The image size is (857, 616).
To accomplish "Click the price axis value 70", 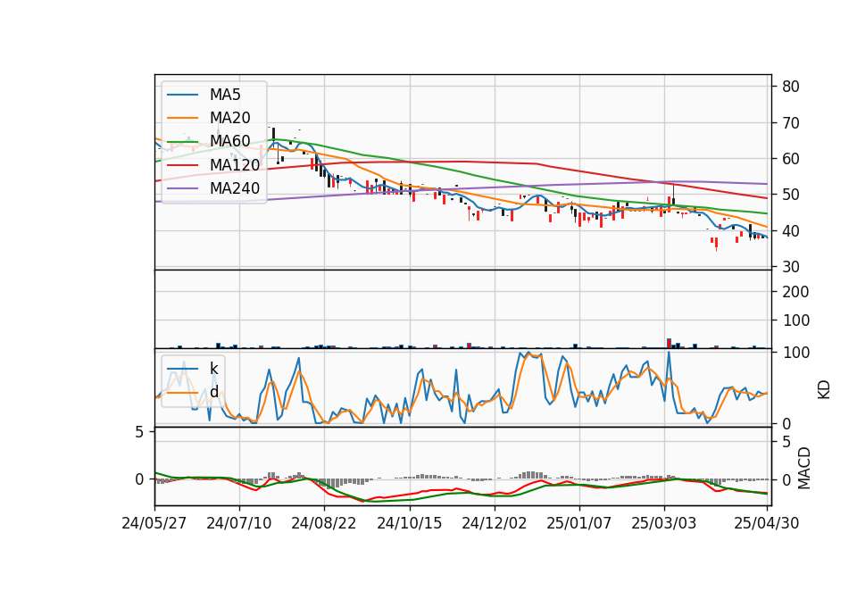I will (x=790, y=123).
